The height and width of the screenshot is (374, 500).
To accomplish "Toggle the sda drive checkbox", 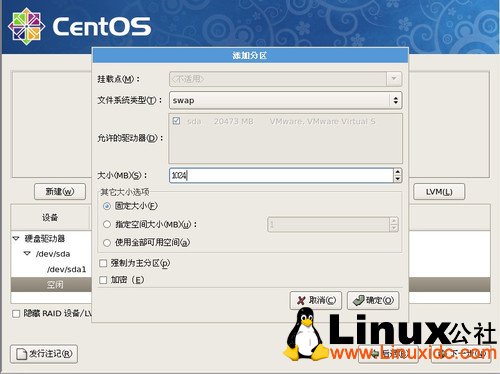I will click(x=176, y=121).
